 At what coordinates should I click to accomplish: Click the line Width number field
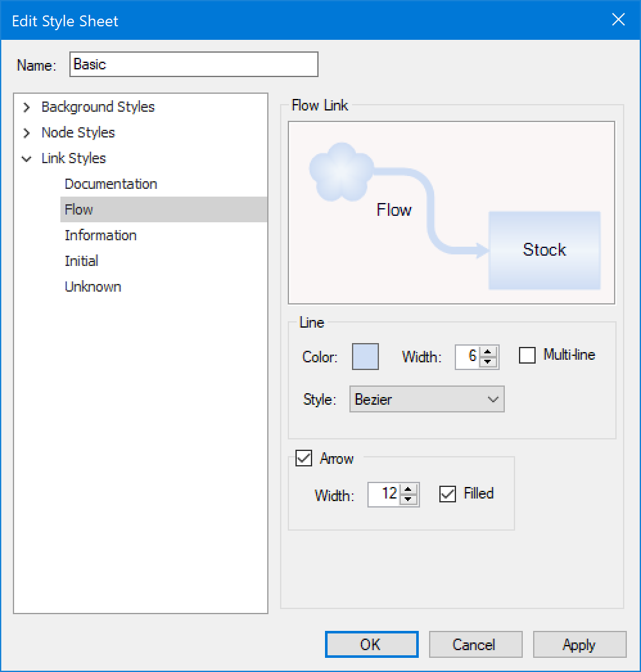[468, 356]
